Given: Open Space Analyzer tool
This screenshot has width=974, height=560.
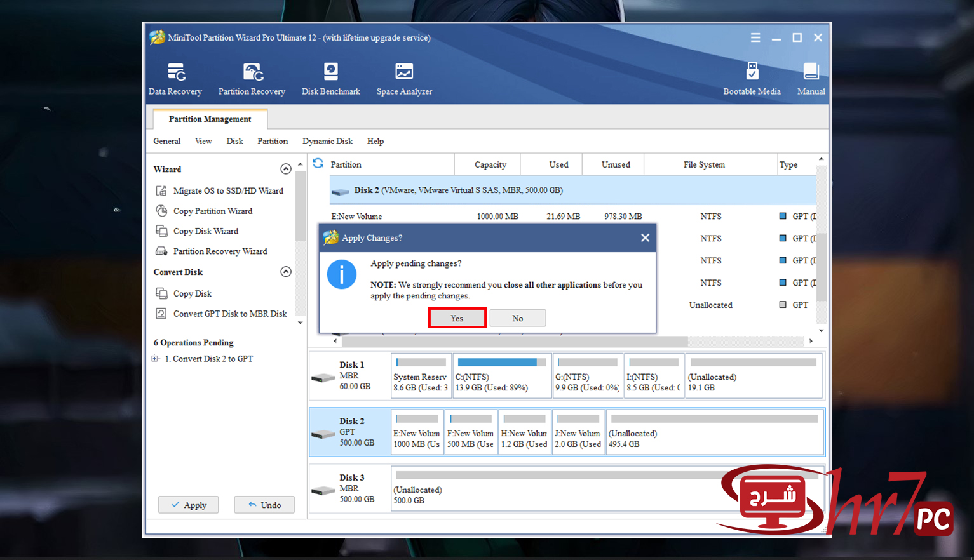Looking at the screenshot, I should coord(404,79).
